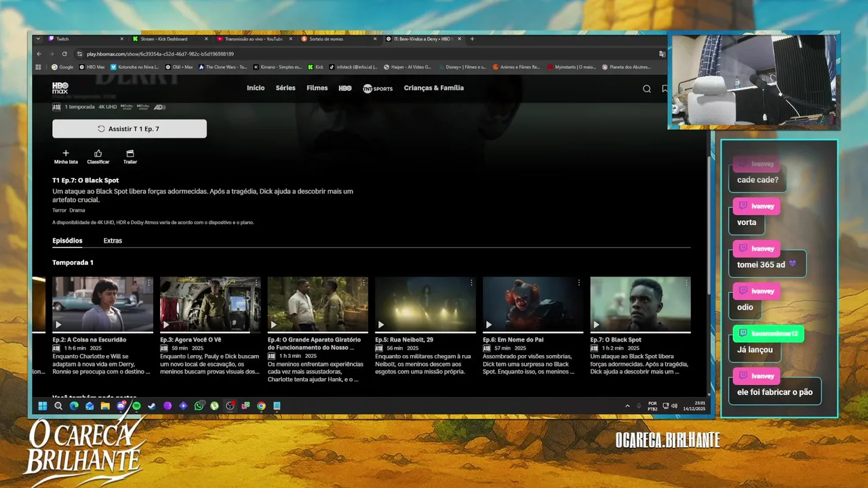This screenshot has width=868, height=488.
Task: Open the HBO hub in navigation
Action: [345, 88]
